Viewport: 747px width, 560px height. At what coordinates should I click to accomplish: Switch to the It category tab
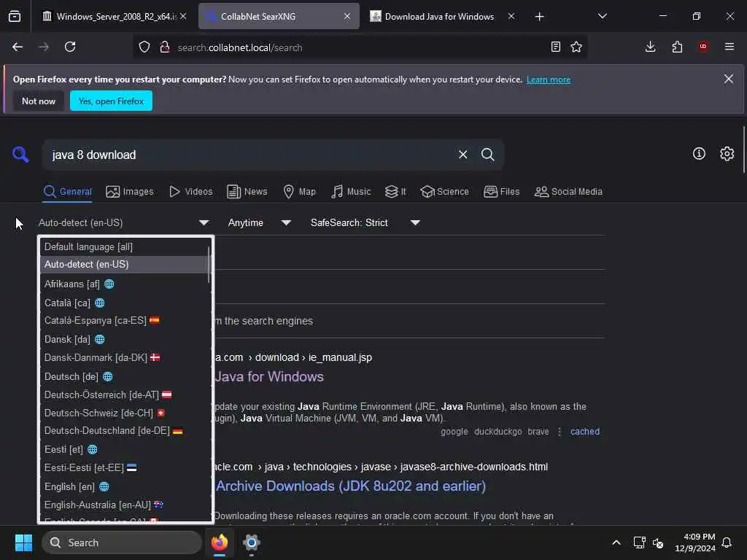395,192
